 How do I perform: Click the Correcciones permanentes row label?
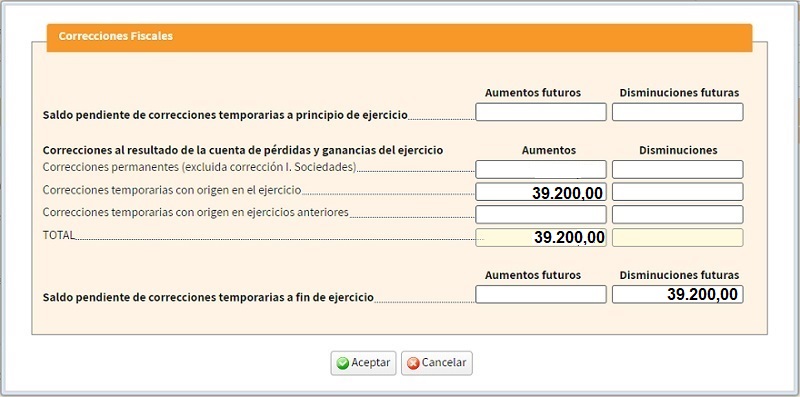199,167
